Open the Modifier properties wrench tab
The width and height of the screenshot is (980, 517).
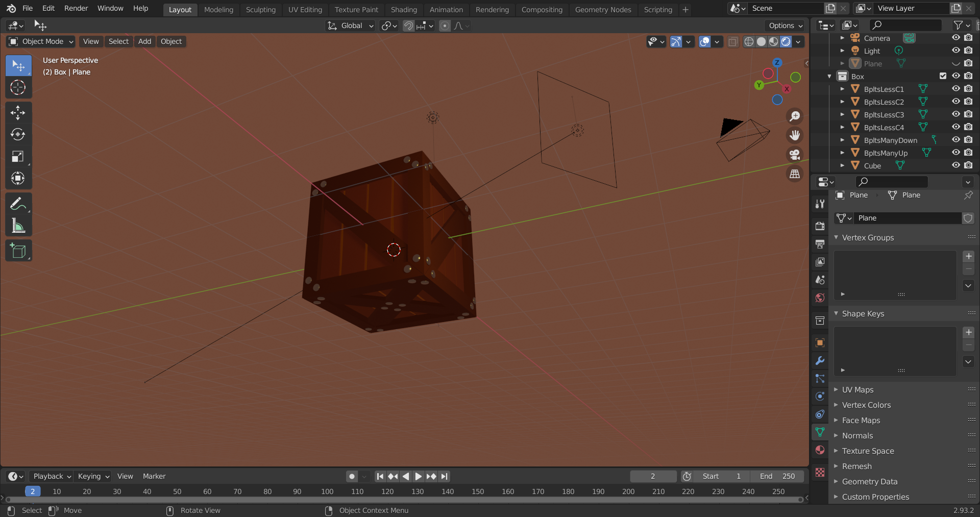point(820,361)
